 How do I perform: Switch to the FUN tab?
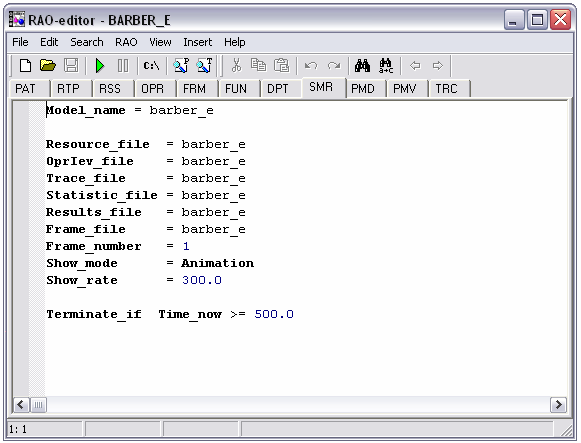tap(239, 89)
